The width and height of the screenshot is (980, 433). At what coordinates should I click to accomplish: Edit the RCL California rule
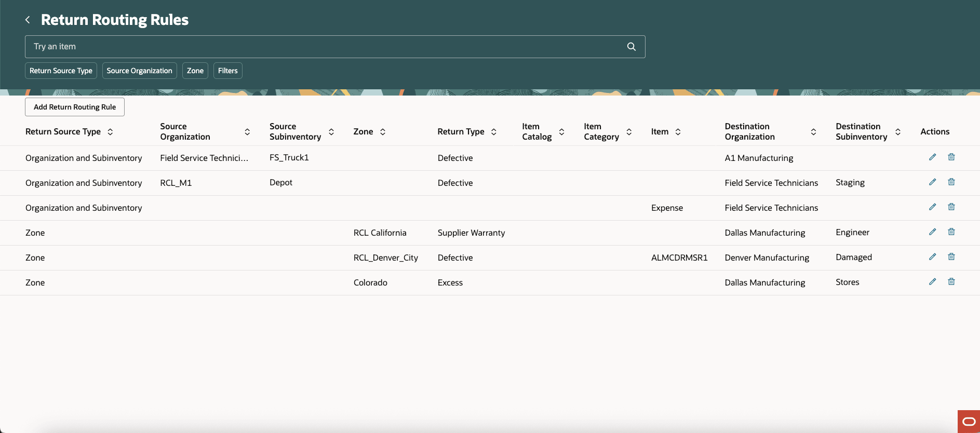coord(933,232)
